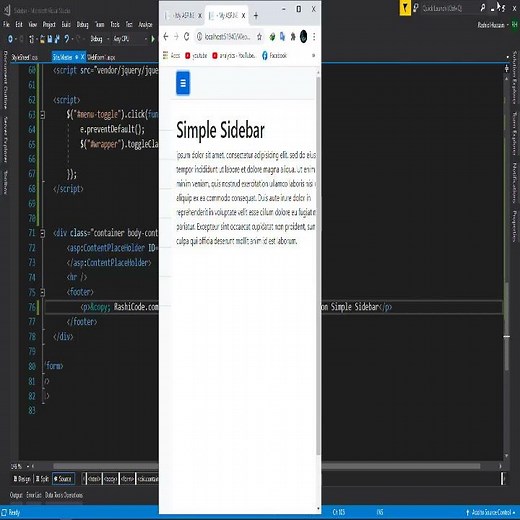The width and height of the screenshot is (520, 520).
Task: Go forward in the browser
Action: pos(176,37)
